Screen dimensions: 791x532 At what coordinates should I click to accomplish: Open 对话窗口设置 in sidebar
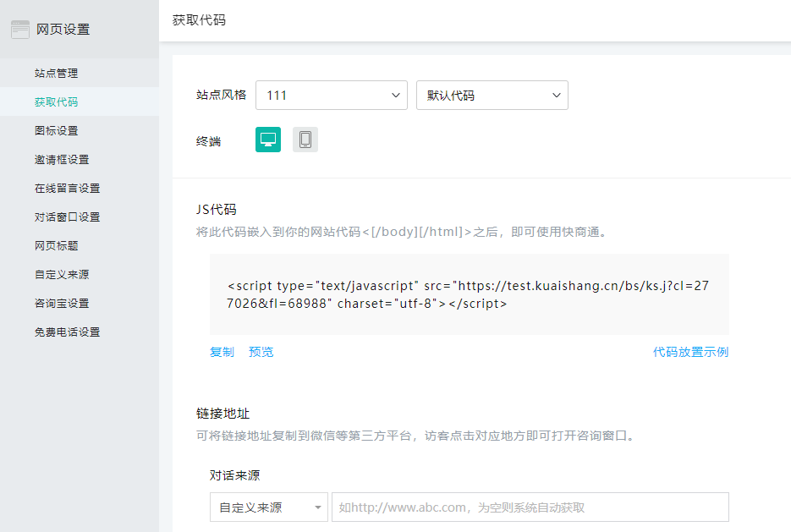67,217
